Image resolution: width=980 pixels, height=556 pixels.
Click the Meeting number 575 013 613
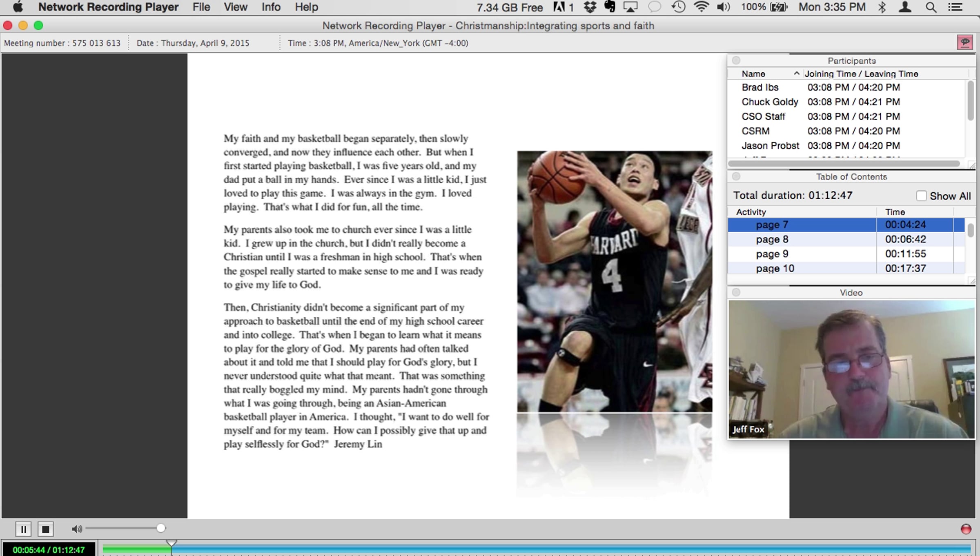[x=62, y=43]
